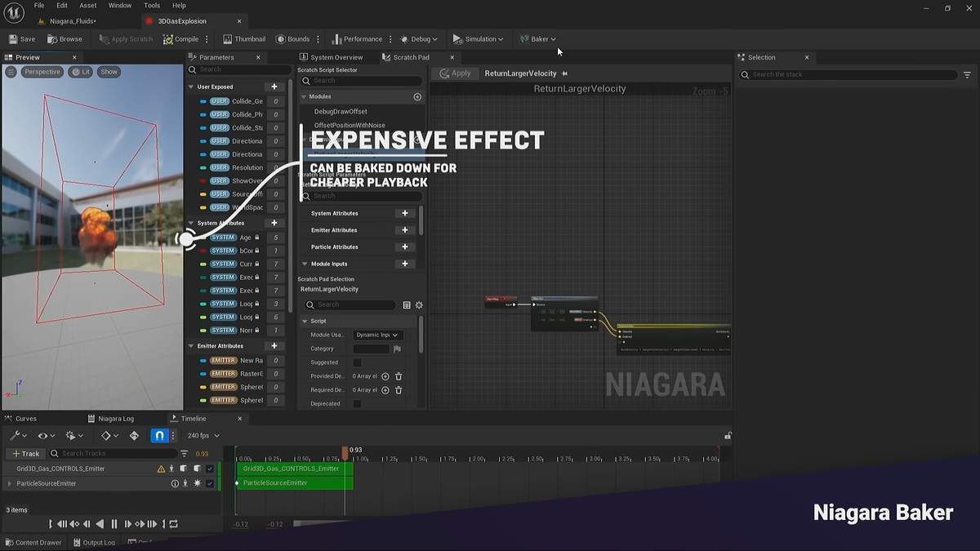The height and width of the screenshot is (551, 980).
Task: Open the diamond keyframe options in Timeline
Action: pos(109,436)
